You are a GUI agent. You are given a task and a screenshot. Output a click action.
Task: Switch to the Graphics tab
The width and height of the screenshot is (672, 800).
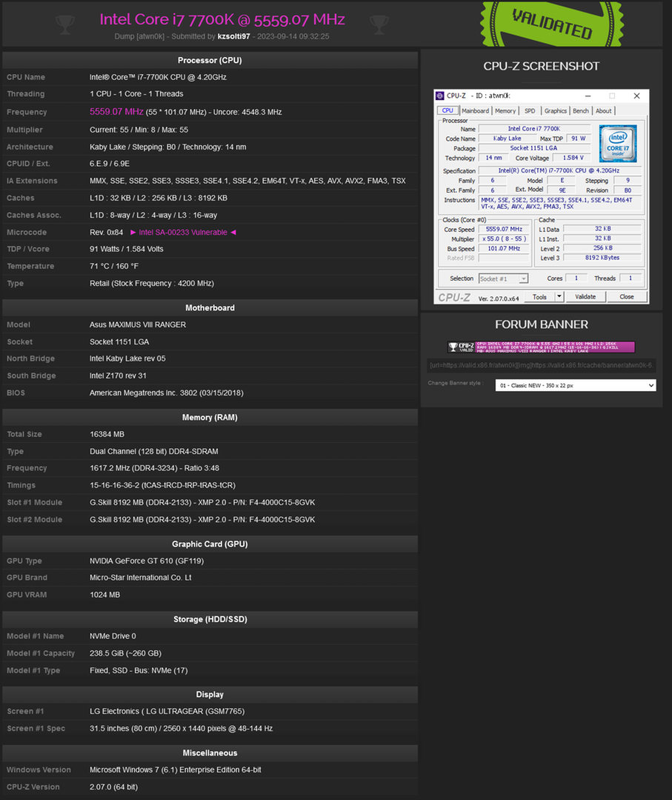pyautogui.click(x=555, y=110)
